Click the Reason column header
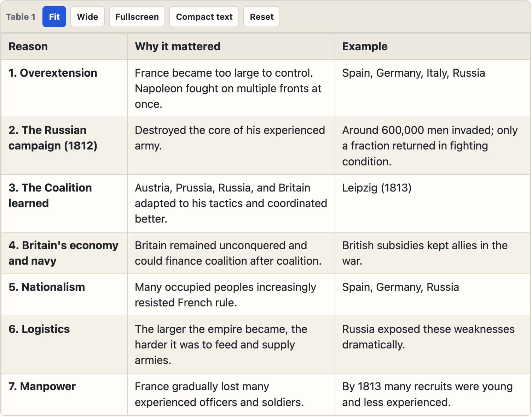Viewport: 532px width, 417px height. click(64, 46)
